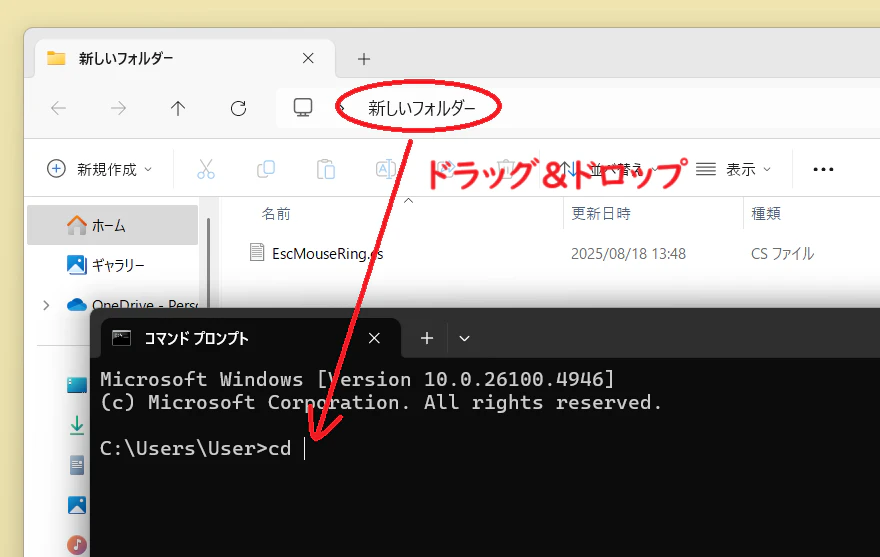880x557 pixels.
Task: Add a new Explorer tab
Action: [364, 58]
